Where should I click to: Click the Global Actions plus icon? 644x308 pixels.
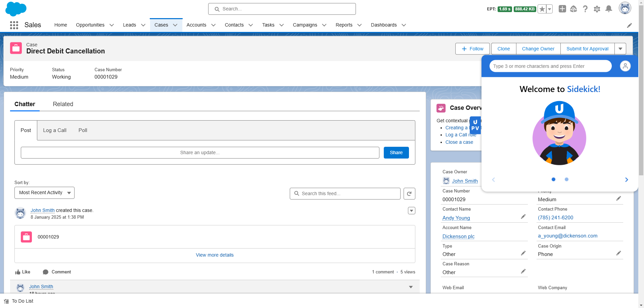pyautogui.click(x=562, y=9)
